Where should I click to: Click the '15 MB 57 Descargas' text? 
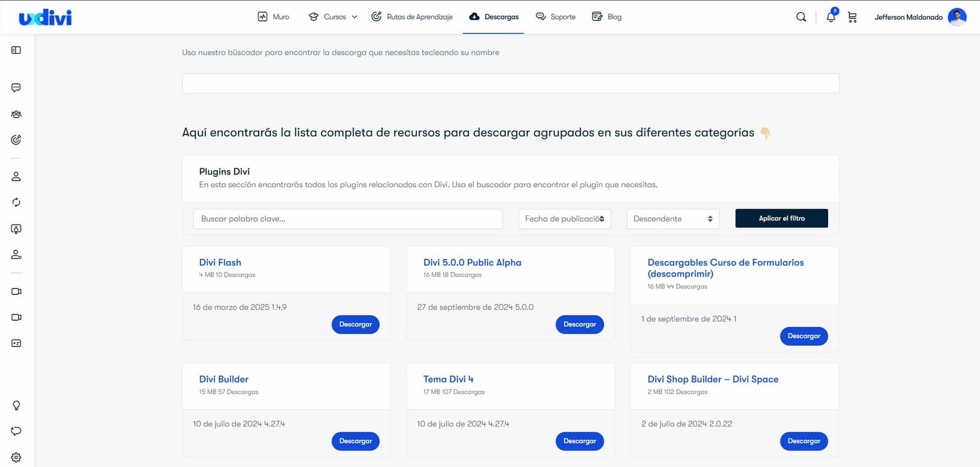tap(228, 392)
